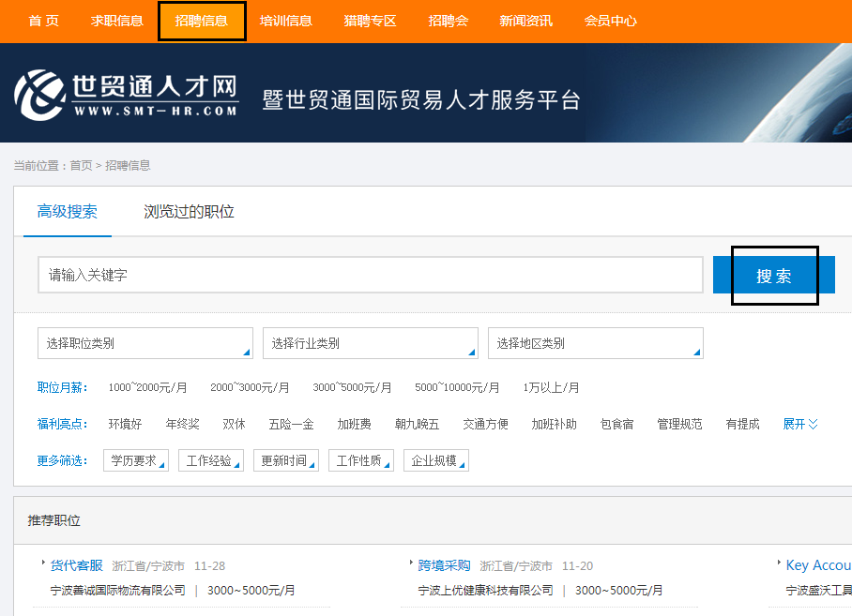Click 首页 in the breadcrumb path
The height and width of the screenshot is (616, 852).
click(x=81, y=166)
